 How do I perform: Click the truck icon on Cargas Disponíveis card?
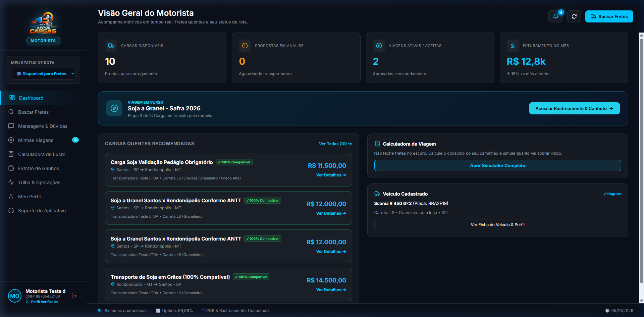click(111, 46)
